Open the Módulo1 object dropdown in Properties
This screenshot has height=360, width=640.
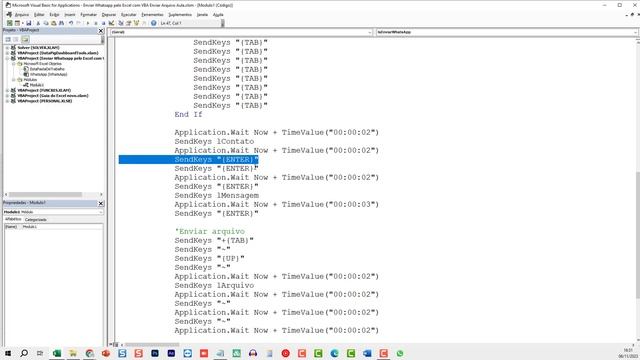101,212
